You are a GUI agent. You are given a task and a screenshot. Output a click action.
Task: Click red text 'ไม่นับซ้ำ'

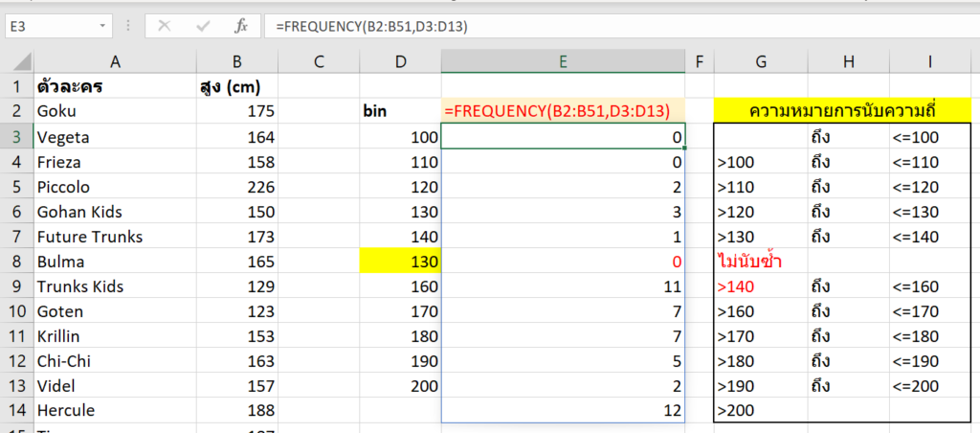tap(750, 262)
